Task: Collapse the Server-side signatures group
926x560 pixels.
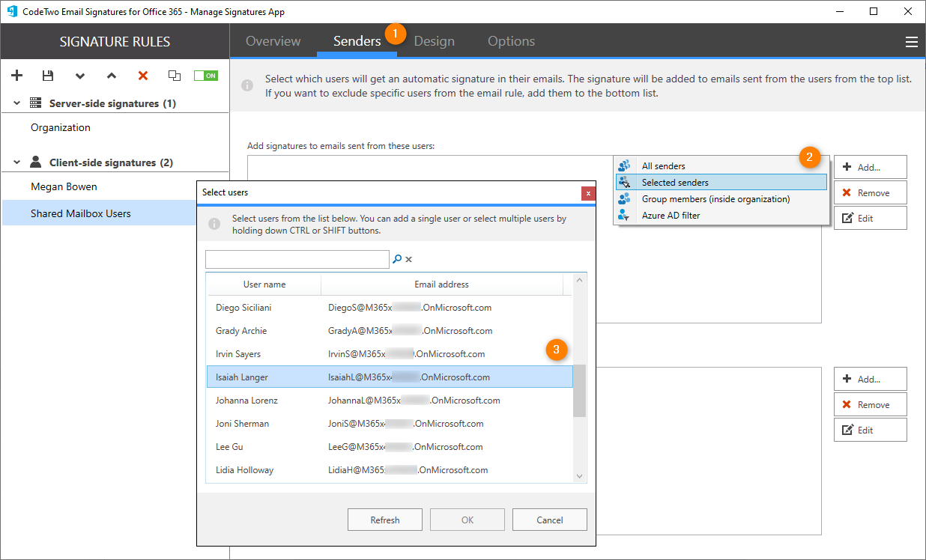Action: (15, 103)
